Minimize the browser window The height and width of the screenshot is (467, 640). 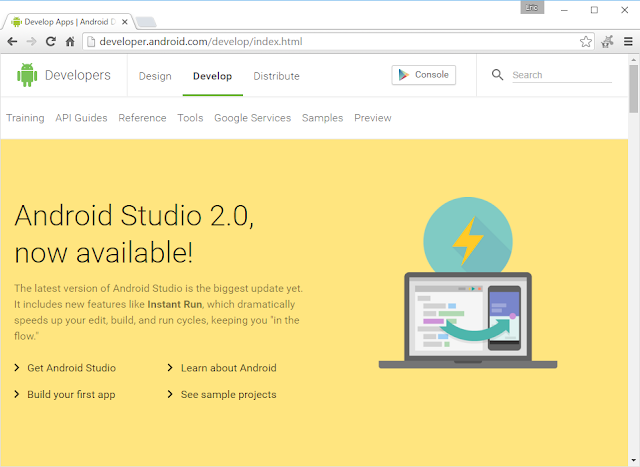[x=564, y=10]
